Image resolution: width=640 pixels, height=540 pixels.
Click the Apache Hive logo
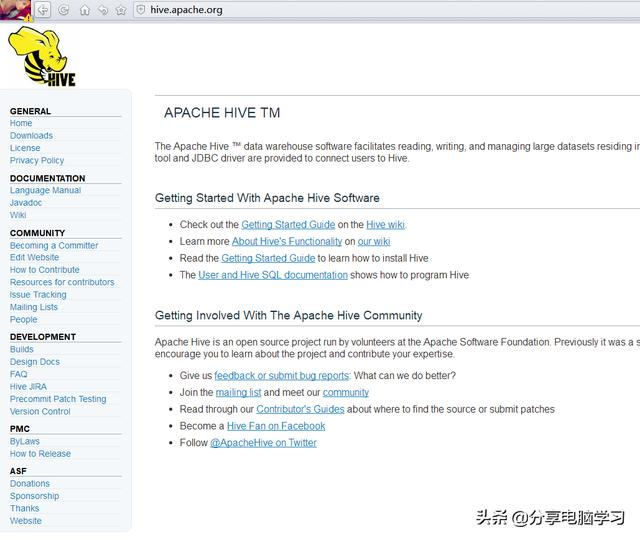pyautogui.click(x=42, y=56)
